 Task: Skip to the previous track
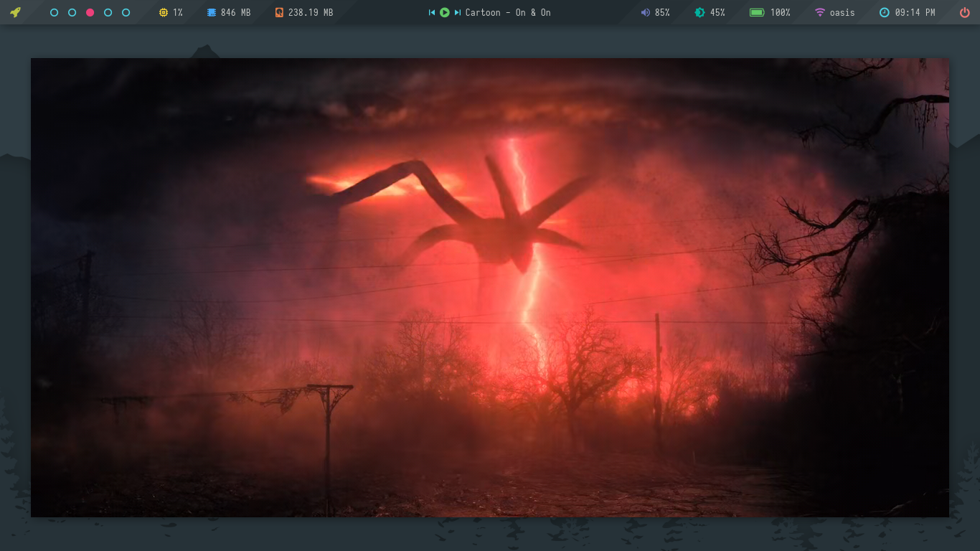click(432, 12)
